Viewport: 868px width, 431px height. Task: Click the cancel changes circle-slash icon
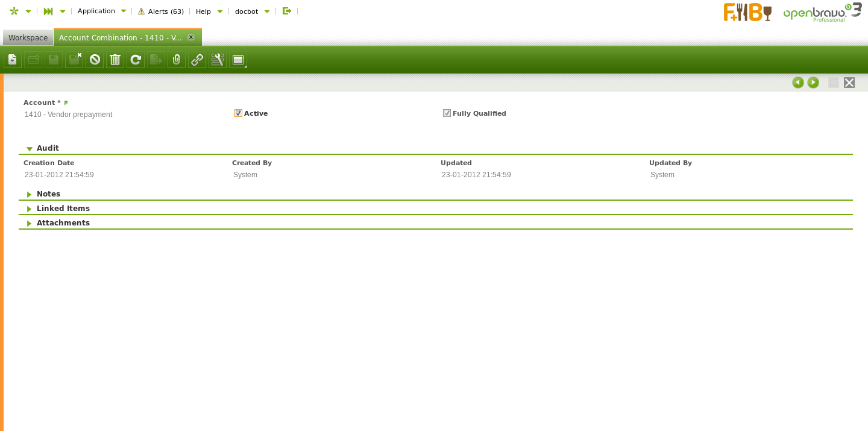click(x=95, y=60)
